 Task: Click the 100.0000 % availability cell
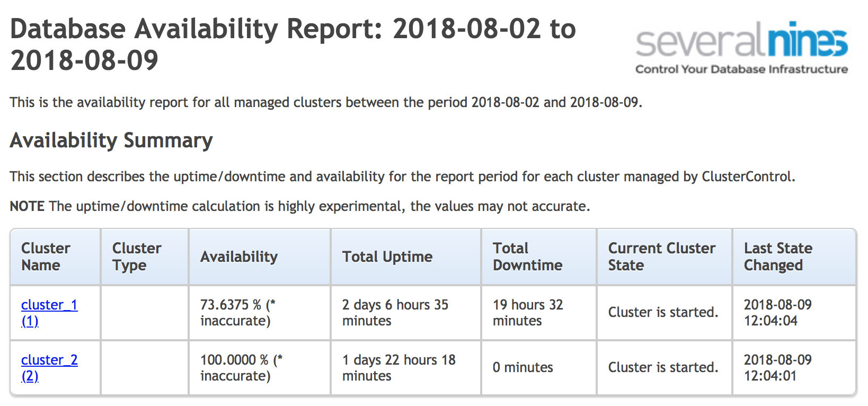pos(260,368)
